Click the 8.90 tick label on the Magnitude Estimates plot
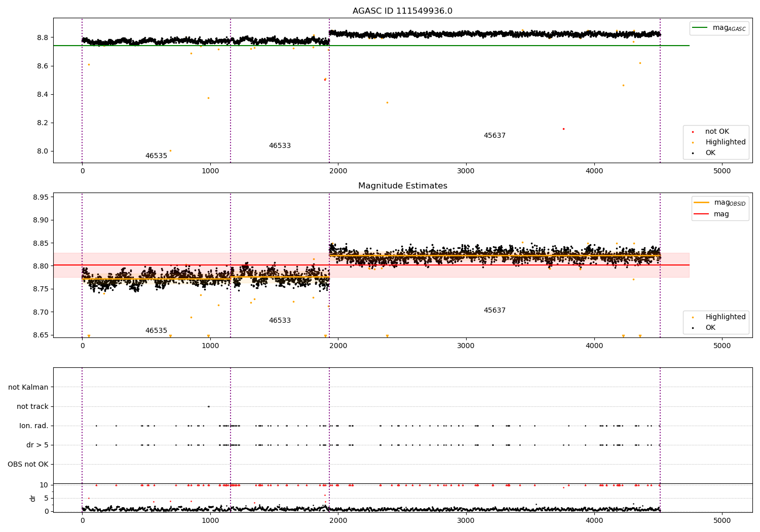 pos(41,220)
